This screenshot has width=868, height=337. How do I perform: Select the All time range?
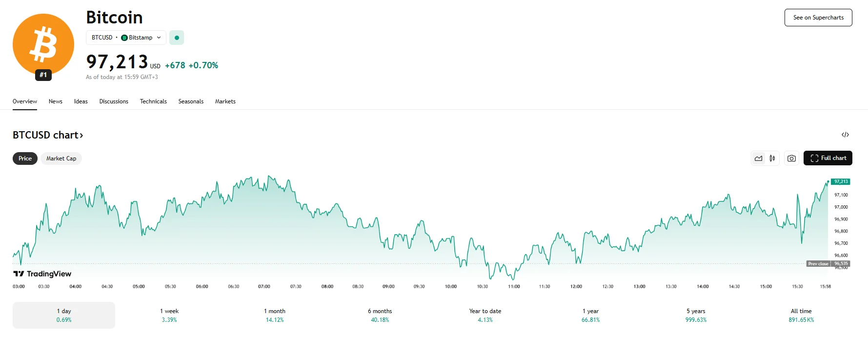pyautogui.click(x=801, y=315)
